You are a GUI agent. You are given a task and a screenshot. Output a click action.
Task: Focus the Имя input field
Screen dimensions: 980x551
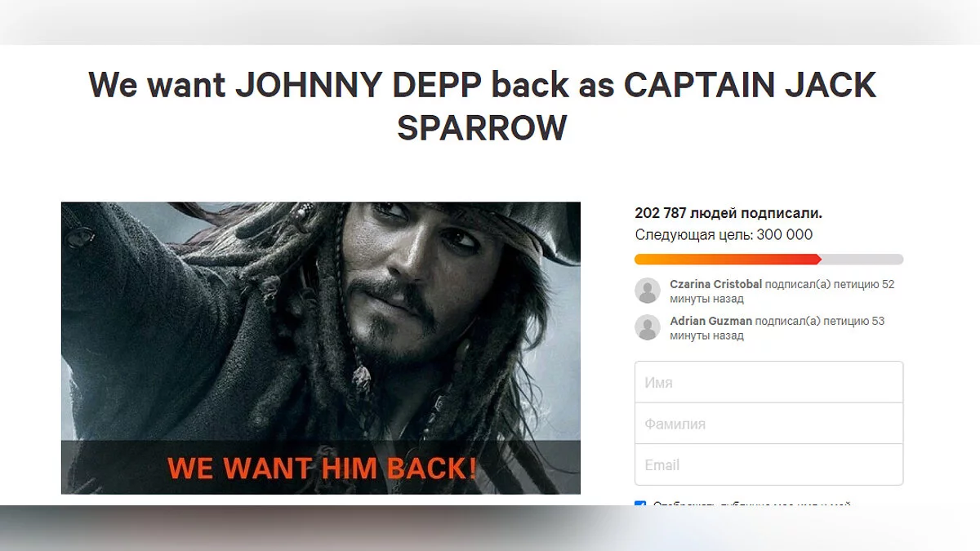pos(768,382)
